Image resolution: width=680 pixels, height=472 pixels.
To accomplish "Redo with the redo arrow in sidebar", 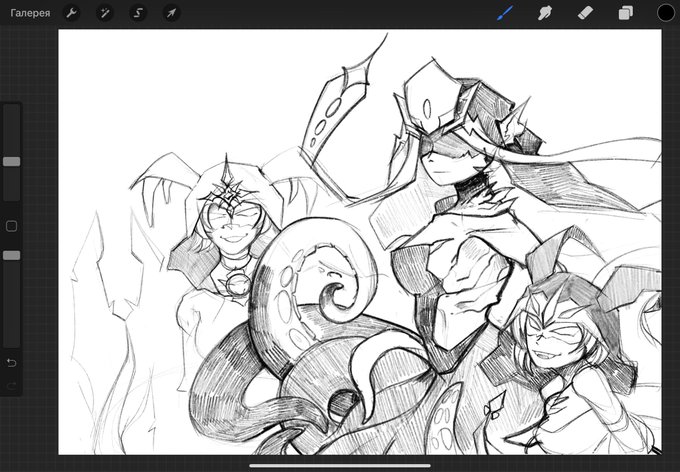I will [12, 385].
